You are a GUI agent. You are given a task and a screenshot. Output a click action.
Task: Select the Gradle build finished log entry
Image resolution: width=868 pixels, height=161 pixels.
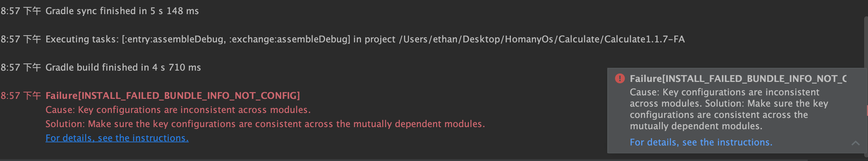click(x=101, y=67)
